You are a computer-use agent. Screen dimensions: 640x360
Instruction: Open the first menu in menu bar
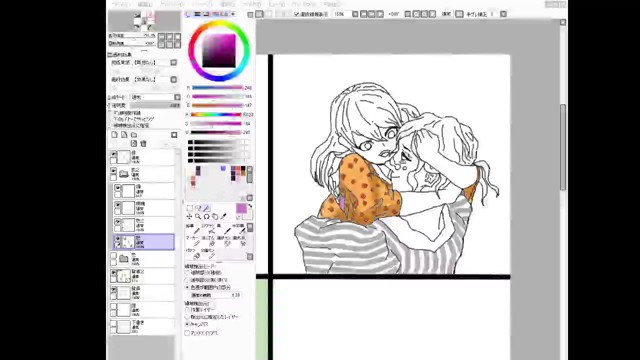coord(120,4)
